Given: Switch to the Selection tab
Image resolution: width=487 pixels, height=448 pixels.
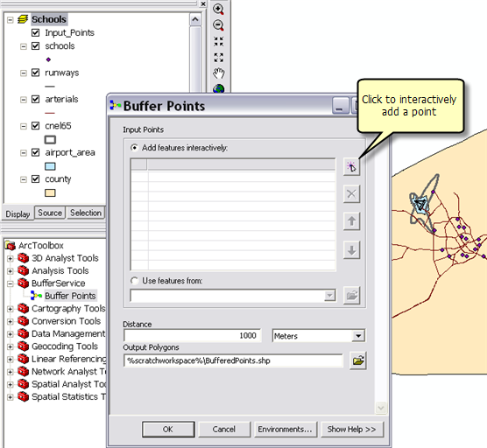Looking at the screenshot, I should click(x=86, y=213).
